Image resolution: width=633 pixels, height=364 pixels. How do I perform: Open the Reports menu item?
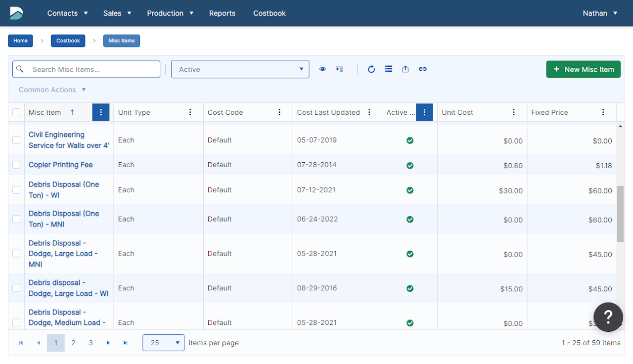[222, 13]
